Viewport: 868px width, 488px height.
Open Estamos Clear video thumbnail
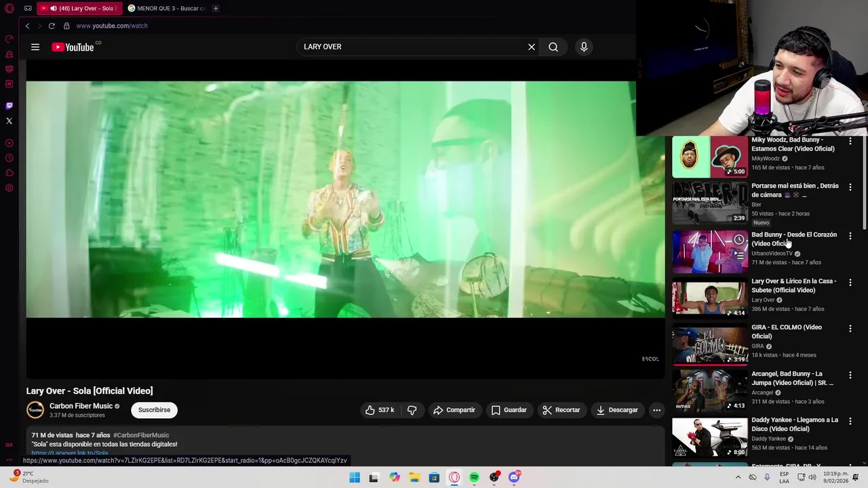tap(709, 157)
